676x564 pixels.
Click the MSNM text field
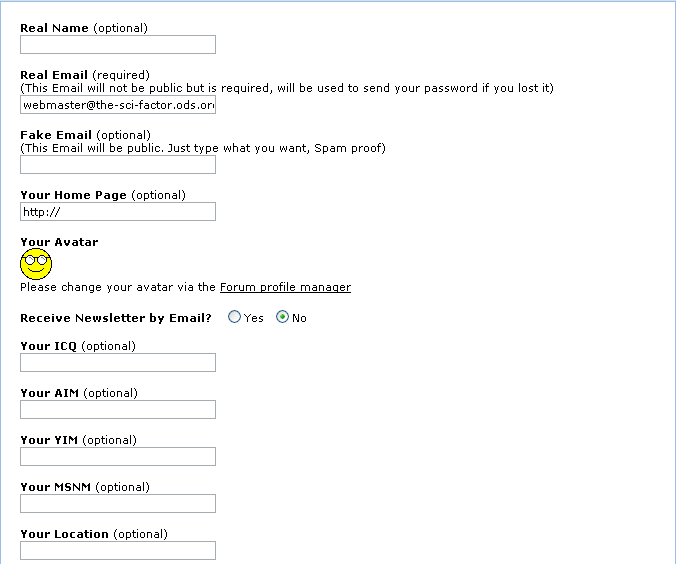pos(118,503)
